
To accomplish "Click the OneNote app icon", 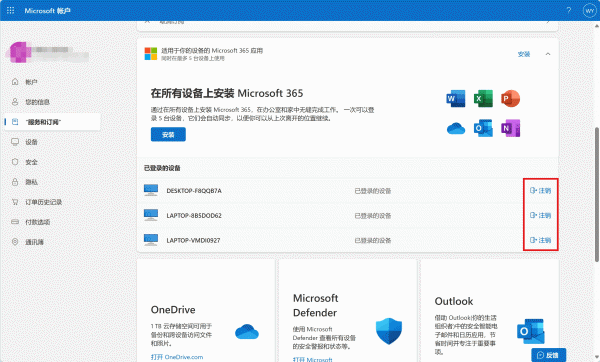I will coord(510,128).
